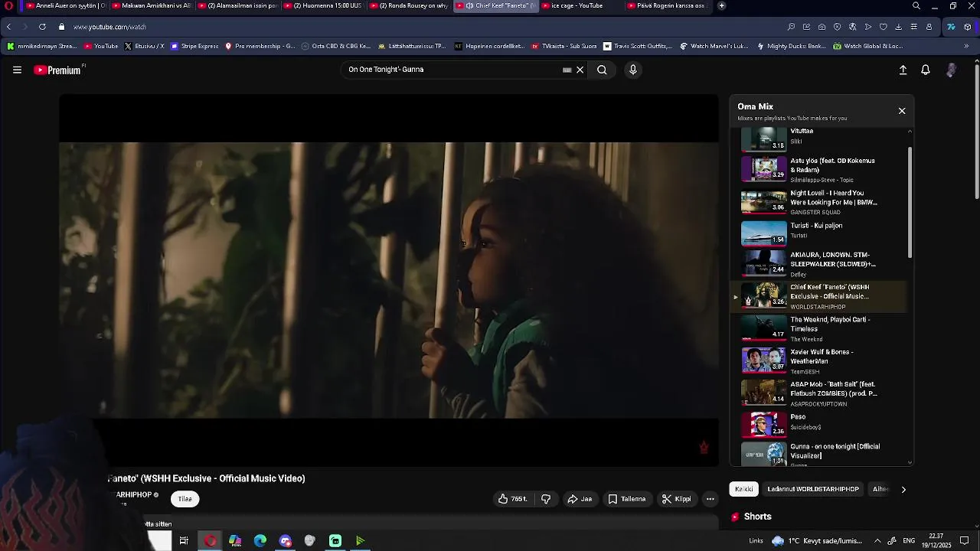Open the Create upload icon
980x551 pixels.
tap(903, 70)
